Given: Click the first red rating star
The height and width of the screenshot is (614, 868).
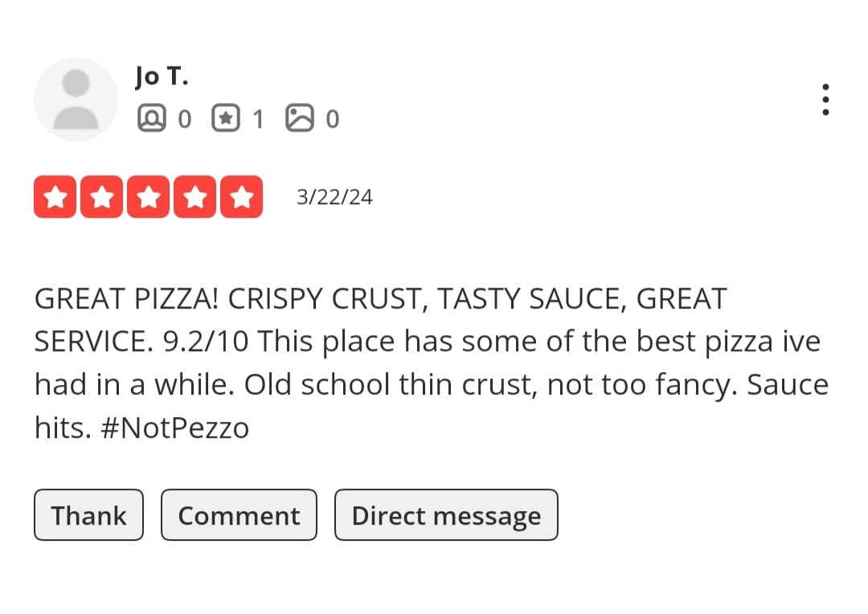Looking at the screenshot, I should [x=55, y=197].
